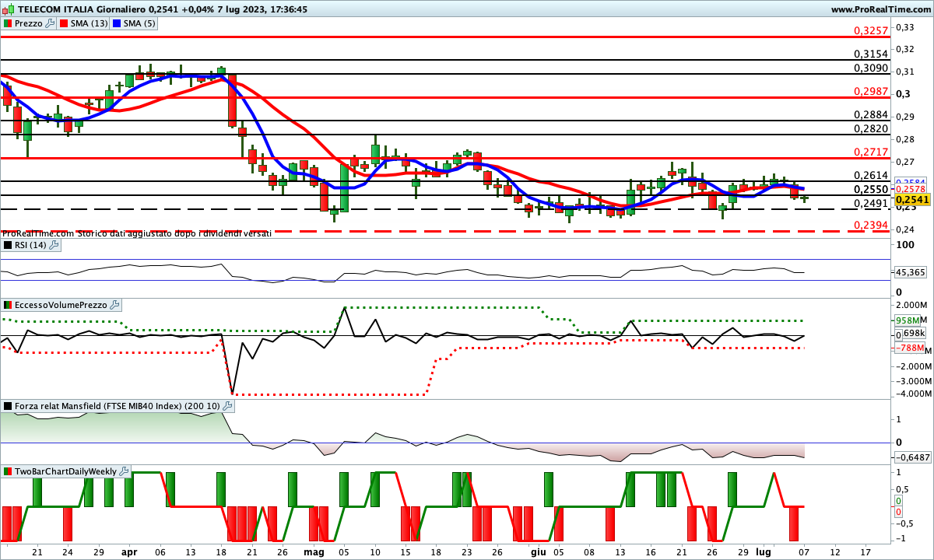Click the 0,2394 red dashed level label
The height and width of the screenshot is (560, 934).
coord(871,225)
